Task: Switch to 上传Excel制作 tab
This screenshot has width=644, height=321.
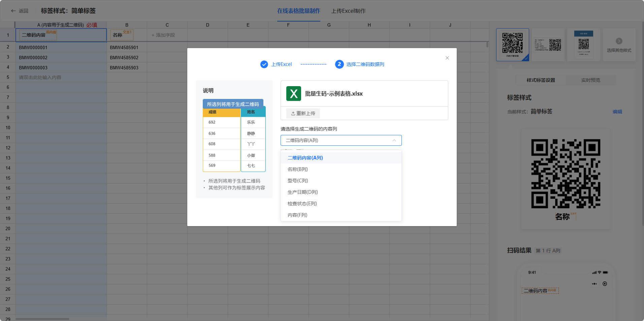Action: click(x=348, y=11)
